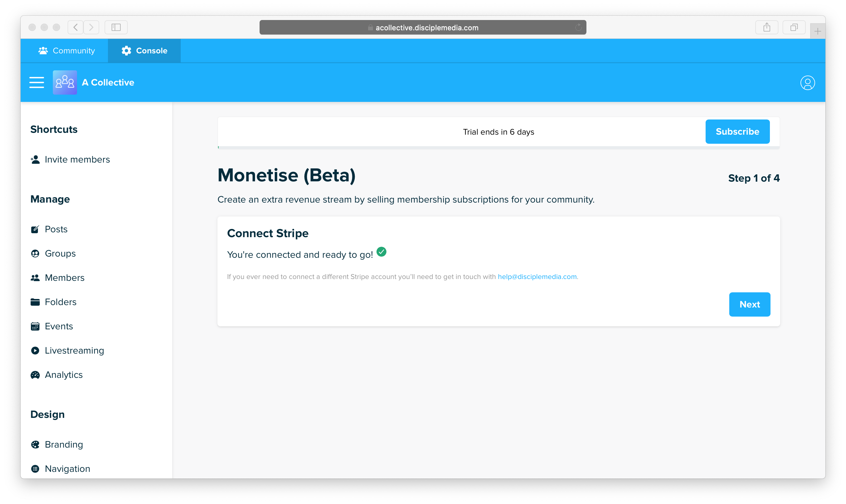This screenshot has width=846, height=504.
Task: Click the Subscribe button
Action: coord(737,131)
